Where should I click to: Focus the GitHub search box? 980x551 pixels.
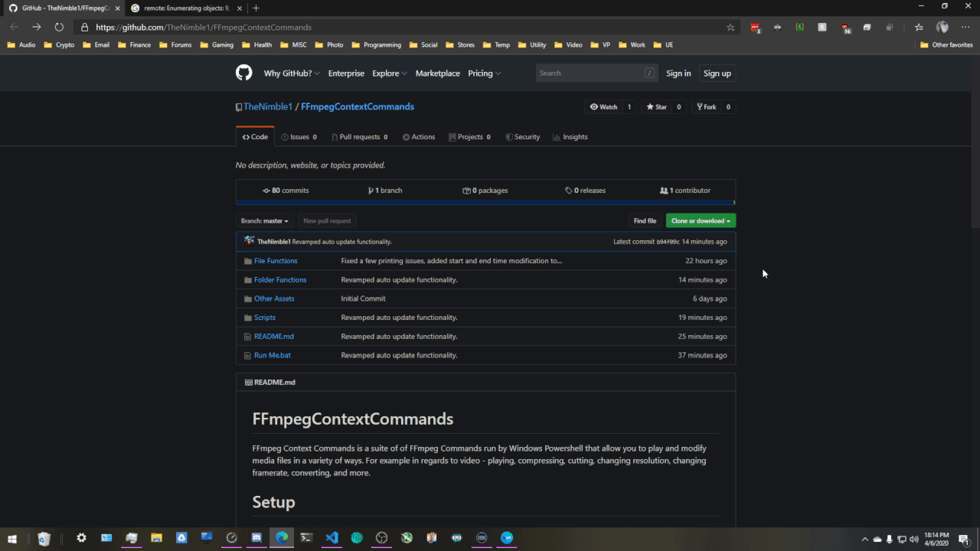tap(597, 73)
